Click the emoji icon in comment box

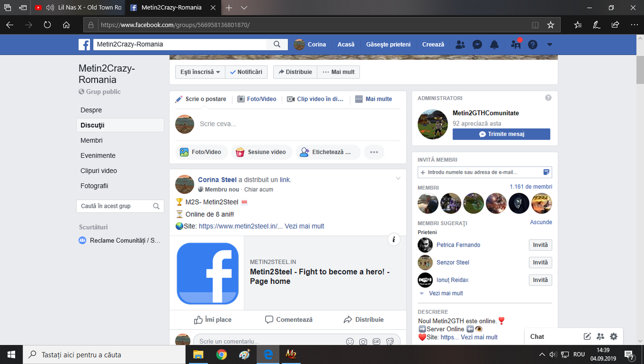pyautogui.click(x=350, y=341)
